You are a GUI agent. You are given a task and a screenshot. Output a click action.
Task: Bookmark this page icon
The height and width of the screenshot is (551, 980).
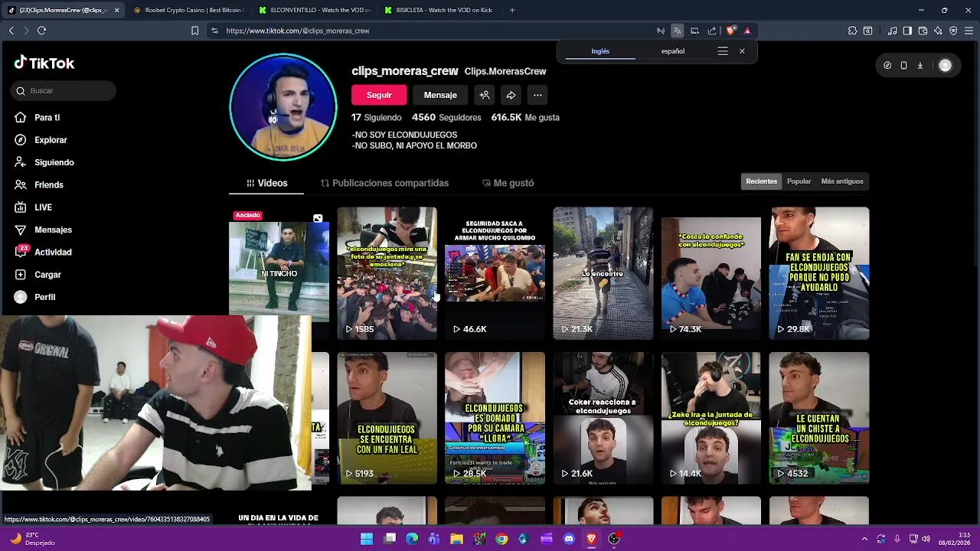194,31
